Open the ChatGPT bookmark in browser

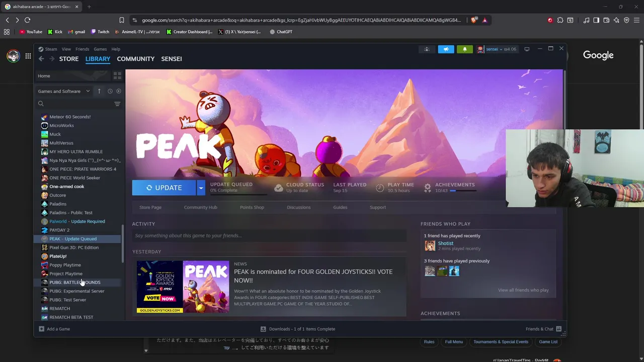click(x=281, y=32)
